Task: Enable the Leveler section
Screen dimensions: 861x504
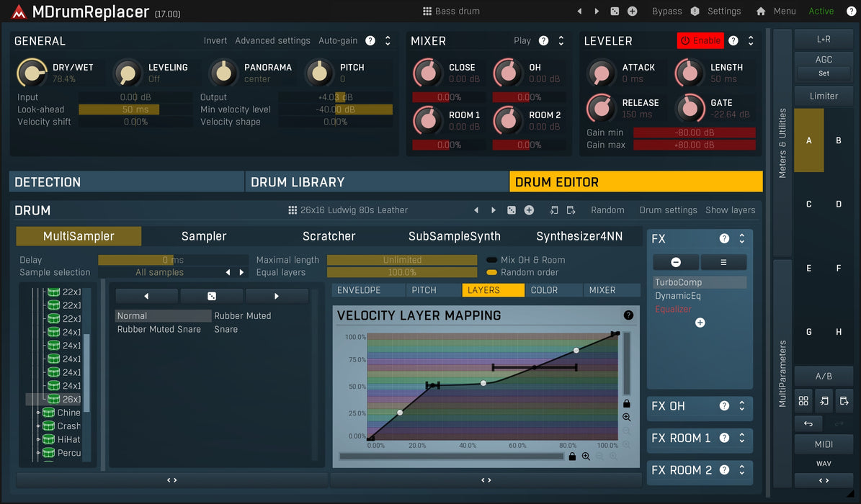Action: point(700,41)
